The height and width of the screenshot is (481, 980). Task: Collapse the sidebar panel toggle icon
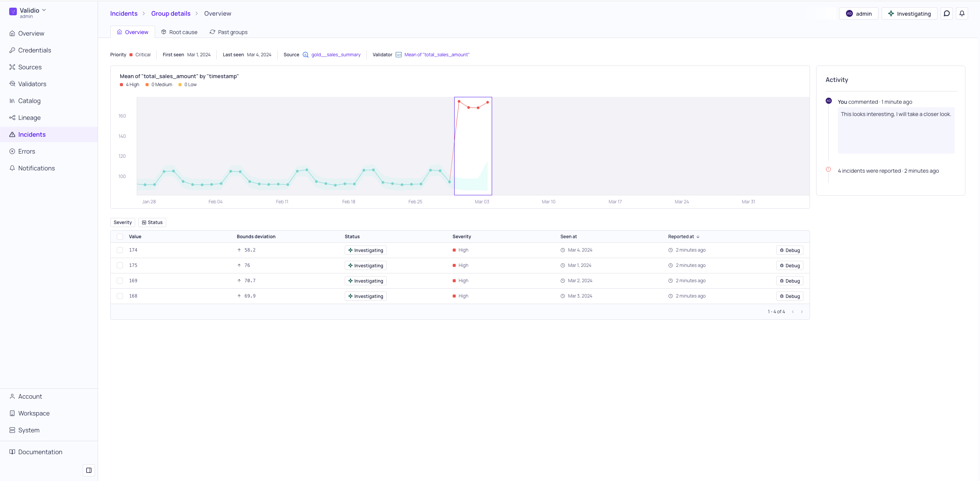click(x=89, y=470)
